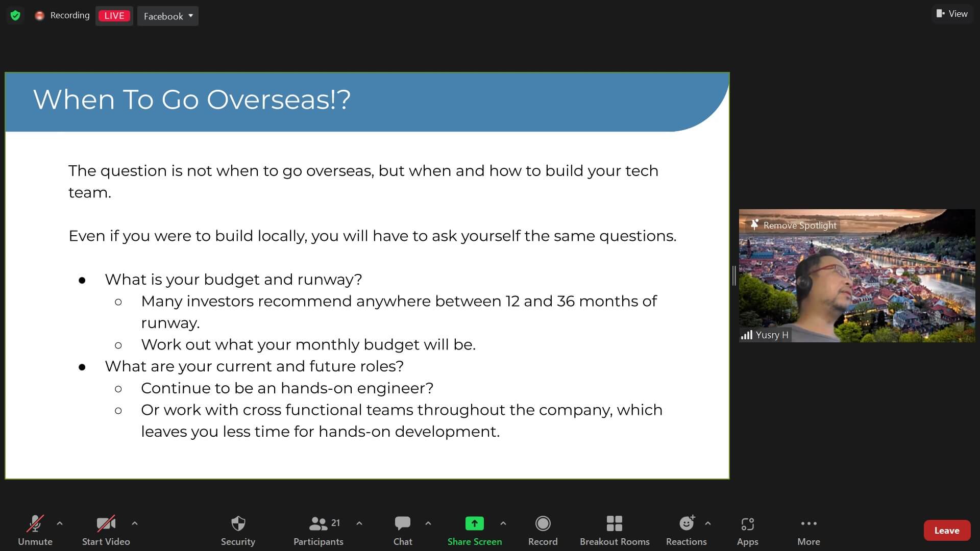Click the divider handle beside shared slide
Image resolution: width=980 pixels, height=551 pixels.
coord(734,275)
